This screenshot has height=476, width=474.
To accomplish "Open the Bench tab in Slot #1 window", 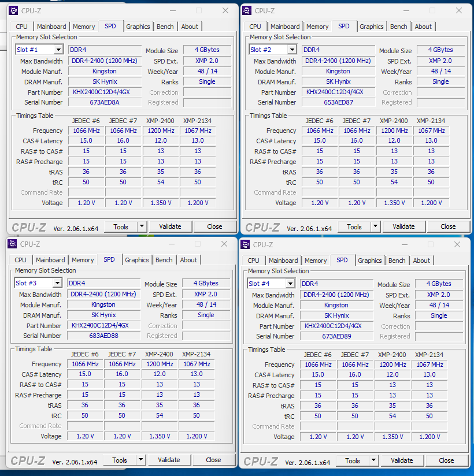I will 165,27.
